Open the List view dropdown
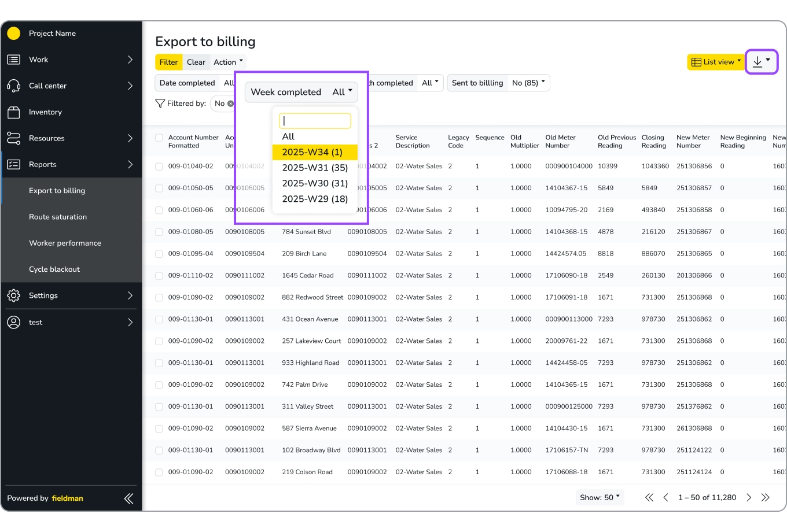 [716, 62]
